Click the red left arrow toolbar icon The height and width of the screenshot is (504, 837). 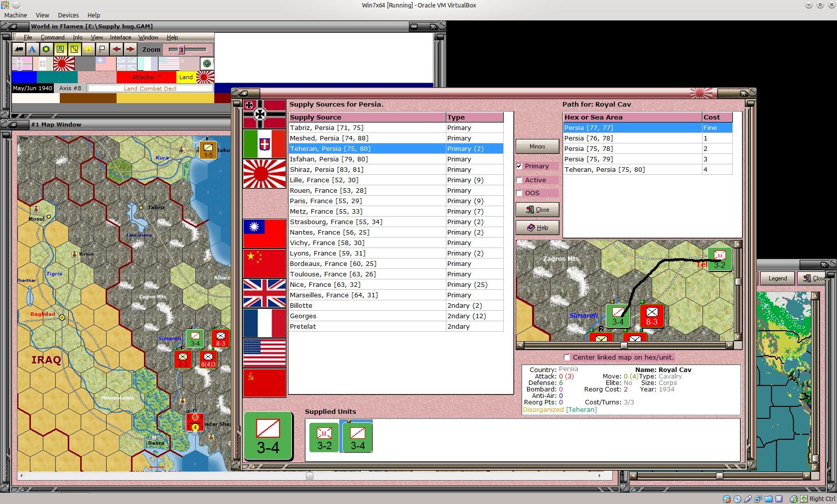116,49
